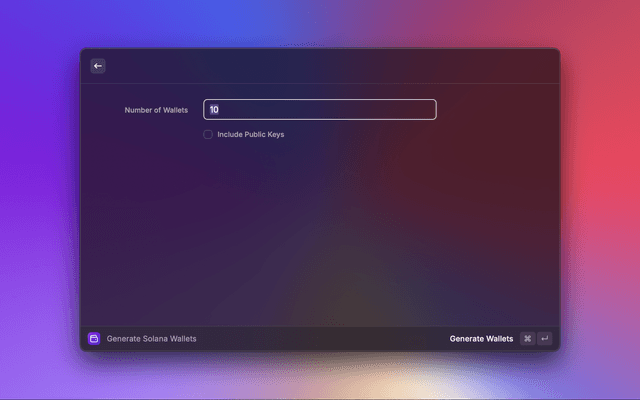Image resolution: width=640 pixels, height=400 pixels.
Task: Click the Command key symbol icon
Action: coord(527,339)
